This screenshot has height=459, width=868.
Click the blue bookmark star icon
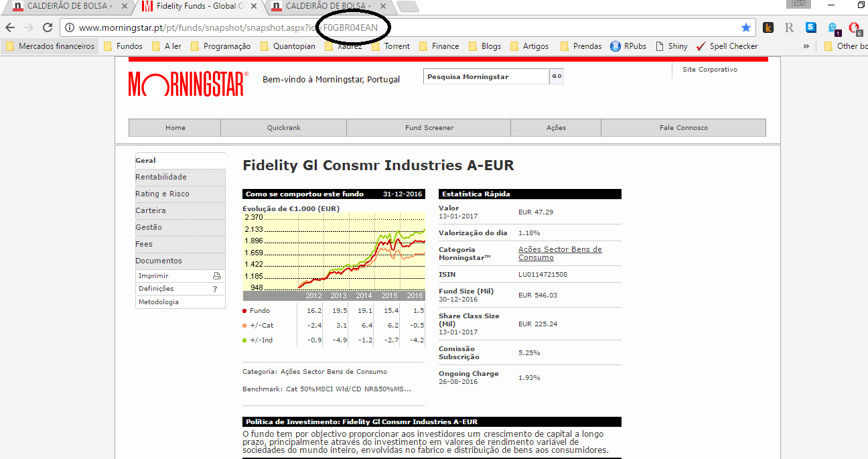[x=746, y=27]
